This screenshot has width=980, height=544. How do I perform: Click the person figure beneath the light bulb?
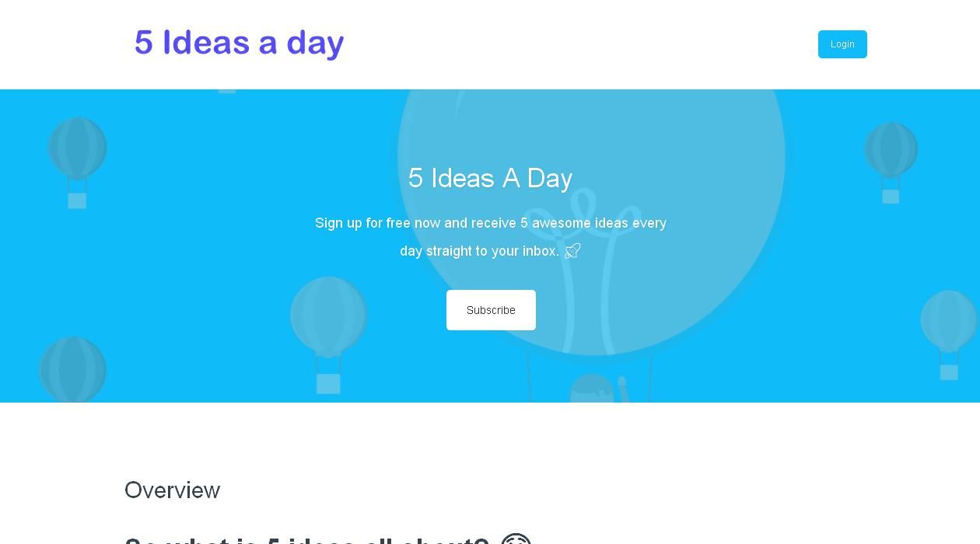coord(593,388)
